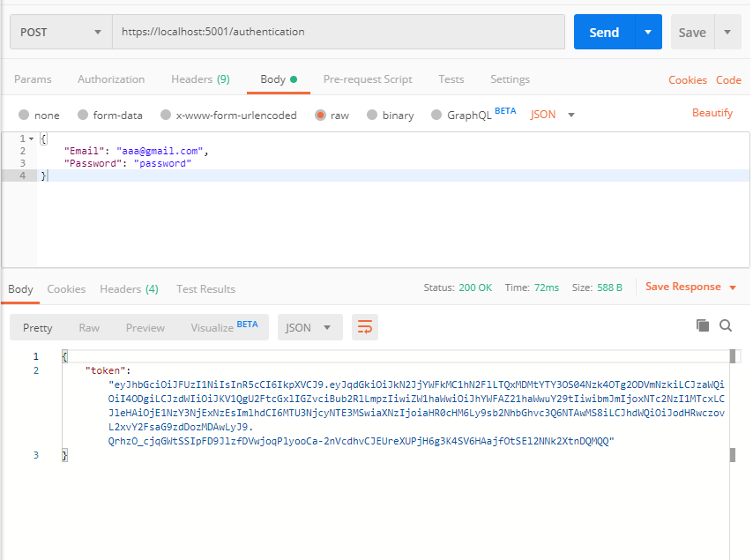
Task: Click the "token" key in response
Action: click(105, 370)
